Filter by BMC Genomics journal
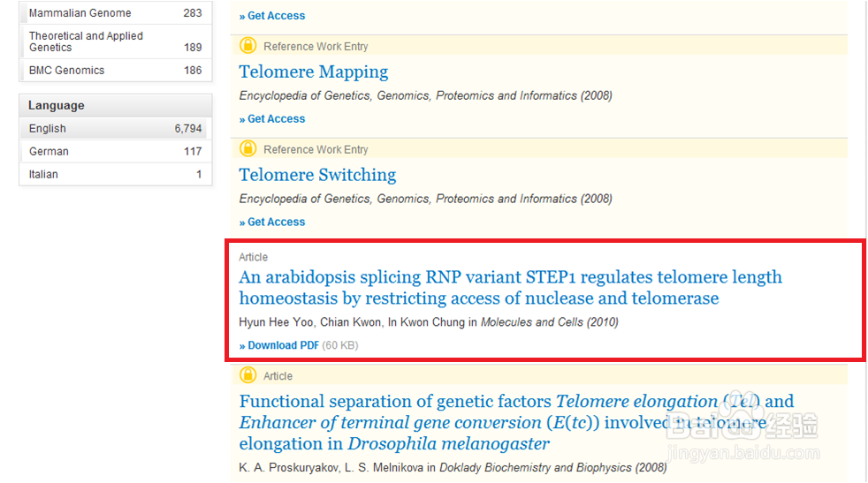Screen dimensions: 868x483 coord(66,71)
